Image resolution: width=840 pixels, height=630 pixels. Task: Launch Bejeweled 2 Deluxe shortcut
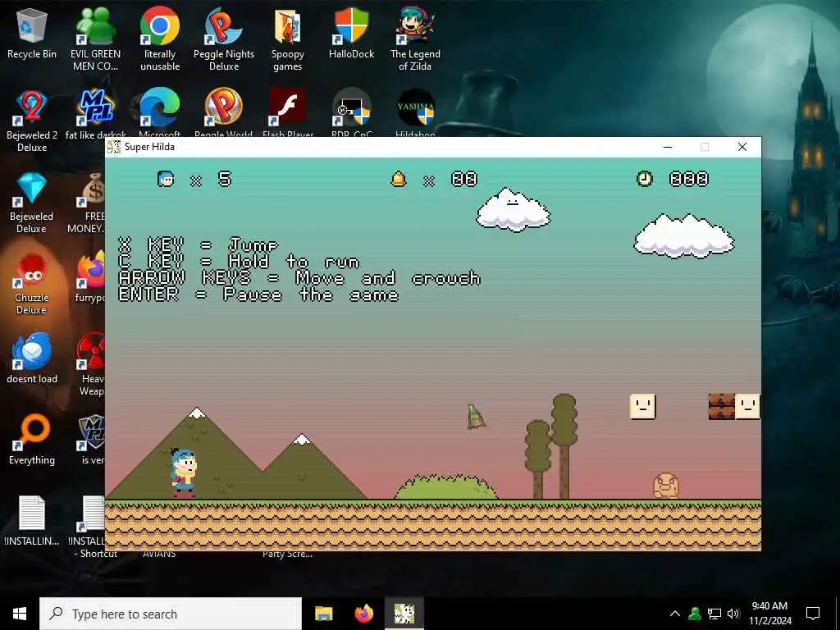tap(32, 121)
